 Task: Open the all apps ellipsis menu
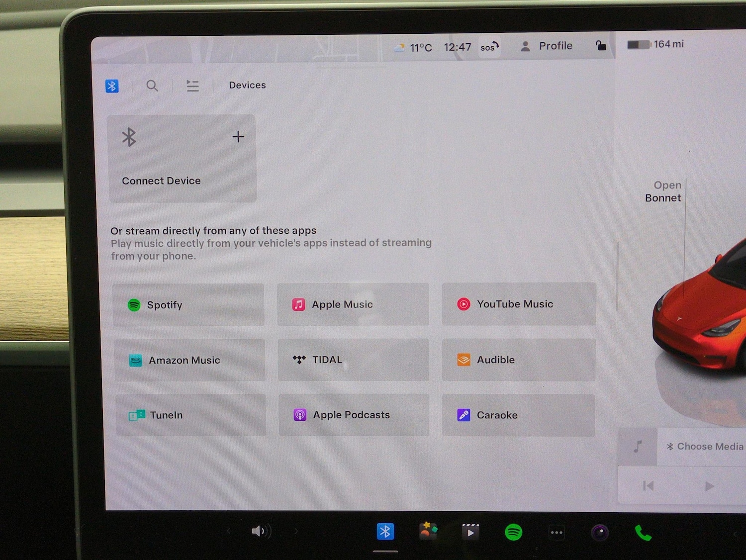(556, 533)
